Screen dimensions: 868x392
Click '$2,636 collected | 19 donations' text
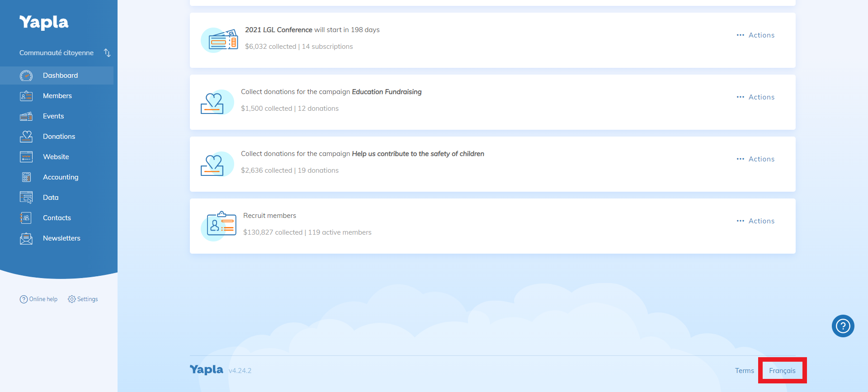290,170
